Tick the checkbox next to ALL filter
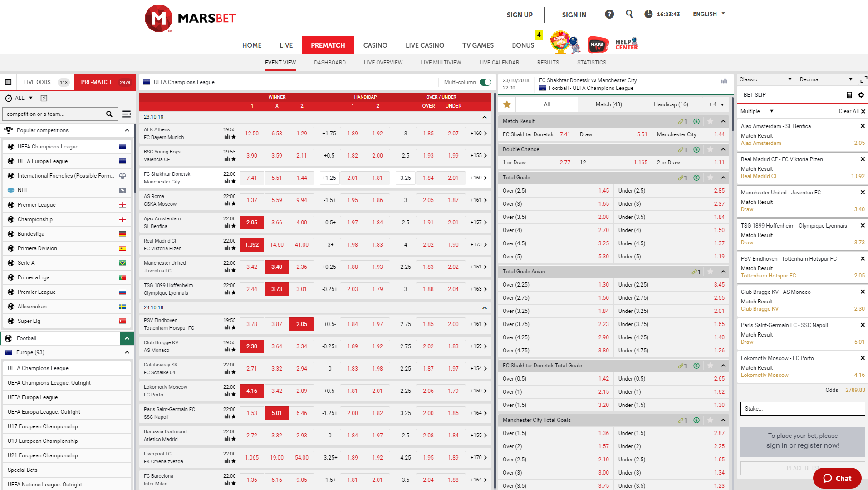Image resolution: width=868 pixels, height=490 pixels. [44, 98]
